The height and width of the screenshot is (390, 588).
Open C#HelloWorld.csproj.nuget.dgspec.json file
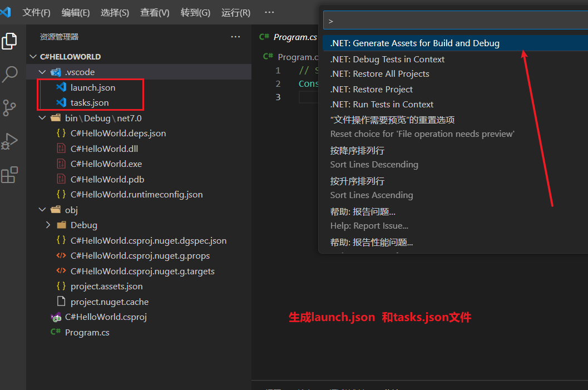149,240
